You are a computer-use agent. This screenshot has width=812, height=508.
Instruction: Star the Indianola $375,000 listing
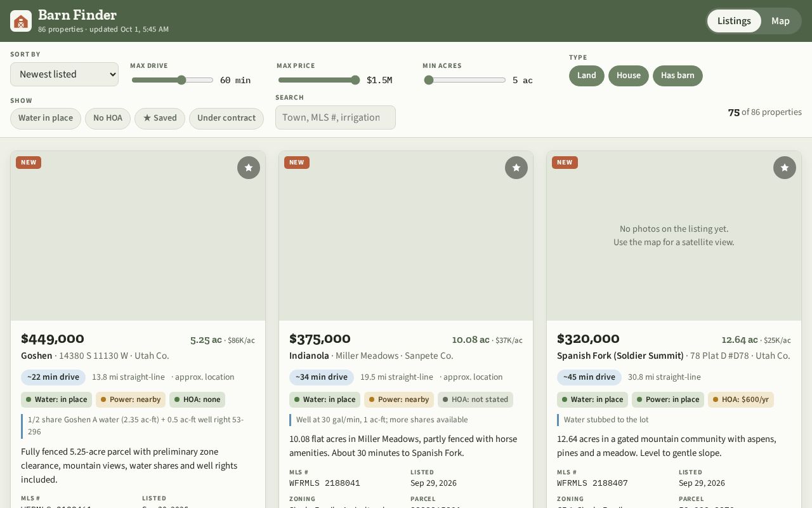tap(516, 168)
